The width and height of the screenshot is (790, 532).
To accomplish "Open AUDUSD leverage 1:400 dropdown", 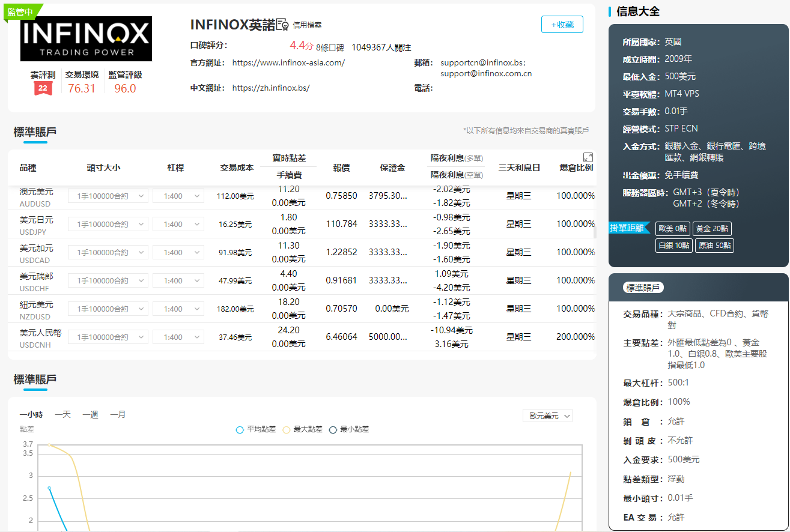I will [178, 196].
